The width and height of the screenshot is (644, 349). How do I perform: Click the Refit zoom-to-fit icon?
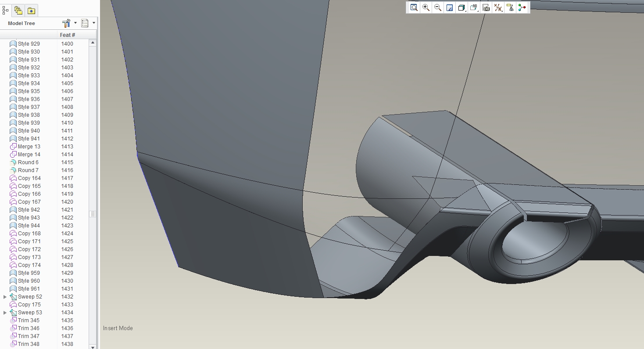tap(414, 7)
